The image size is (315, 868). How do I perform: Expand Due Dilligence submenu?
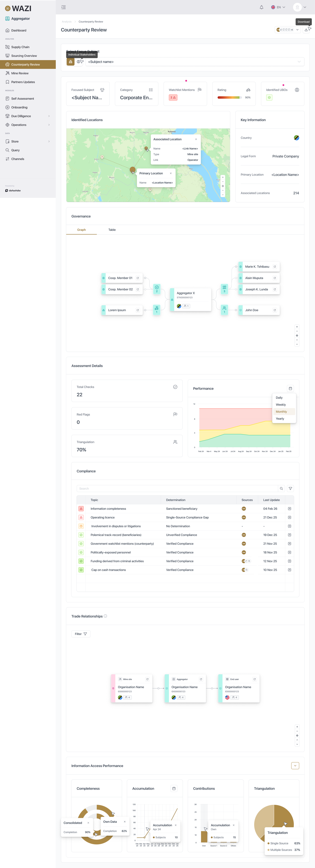(x=49, y=116)
